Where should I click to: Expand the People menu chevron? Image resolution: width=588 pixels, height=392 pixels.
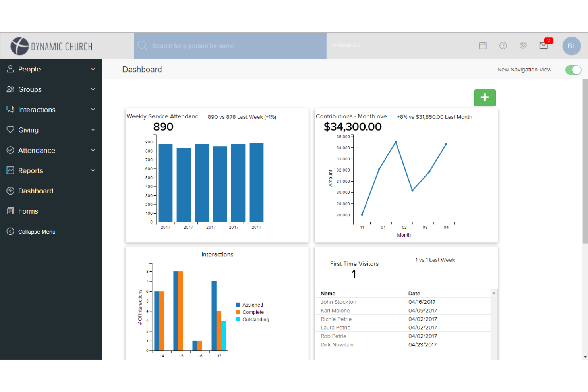(93, 69)
